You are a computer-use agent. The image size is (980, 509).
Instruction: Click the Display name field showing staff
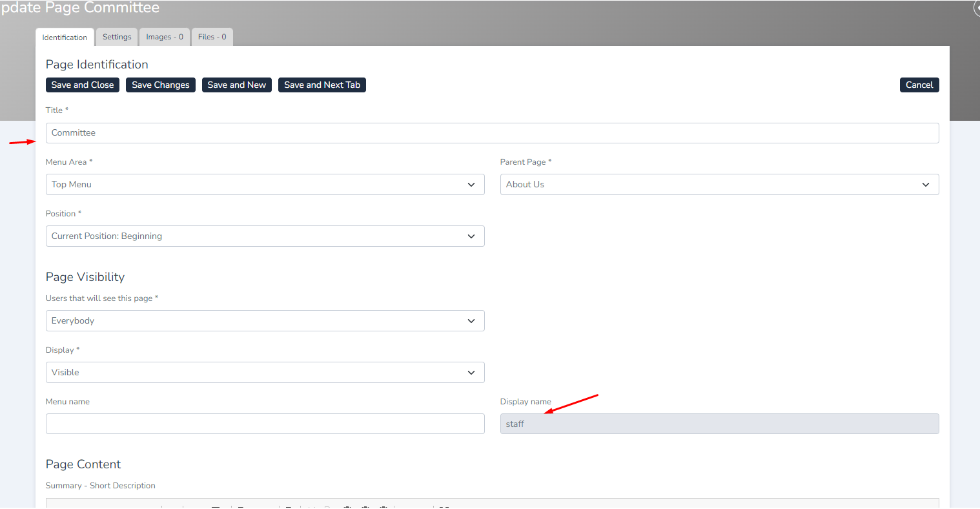coord(719,424)
